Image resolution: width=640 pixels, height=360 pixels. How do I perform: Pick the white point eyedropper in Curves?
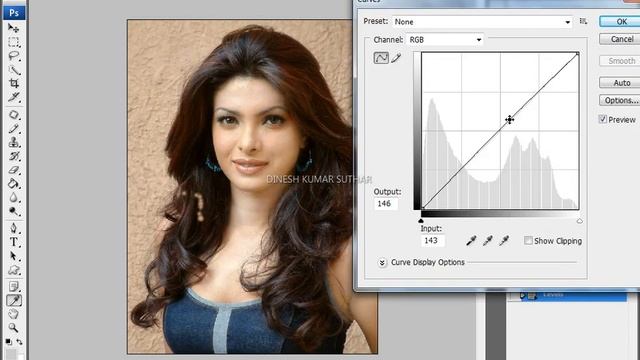pyautogui.click(x=504, y=241)
